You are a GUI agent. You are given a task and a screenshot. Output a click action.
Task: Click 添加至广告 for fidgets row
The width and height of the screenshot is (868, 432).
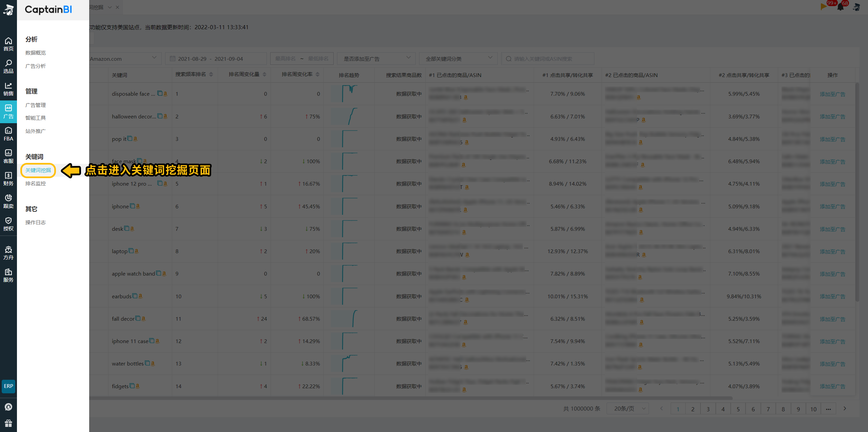coord(832,386)
